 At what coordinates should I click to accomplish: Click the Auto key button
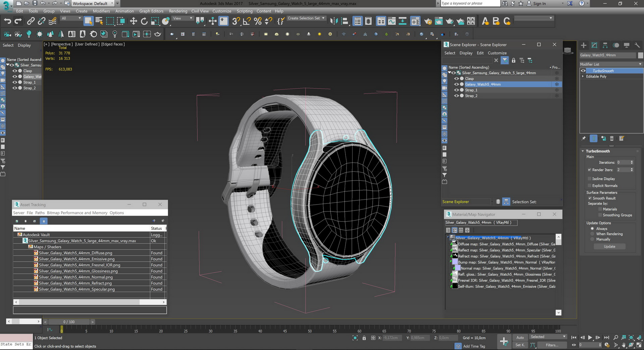[520, 338]
